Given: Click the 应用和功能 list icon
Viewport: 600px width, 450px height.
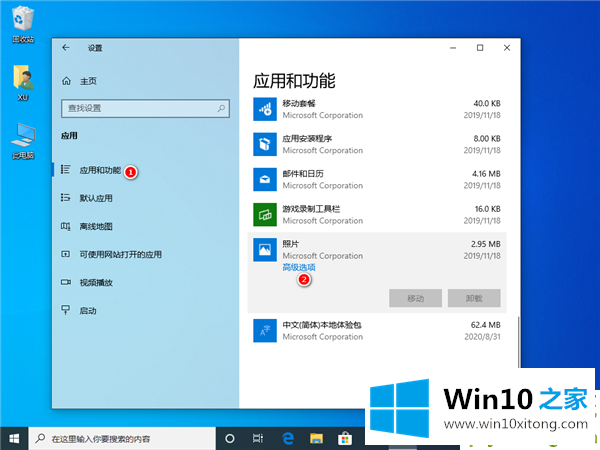Looking at the screenshot, I should click(x=66, y=170).
